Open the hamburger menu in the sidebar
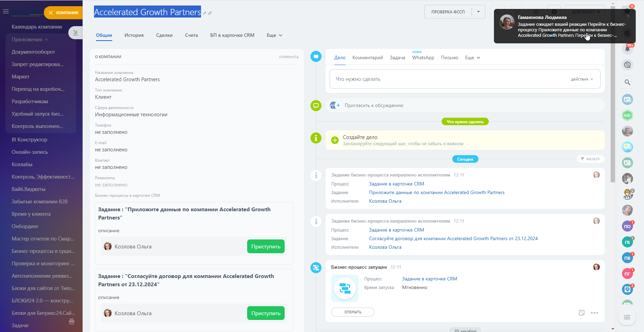 point(6,12)
